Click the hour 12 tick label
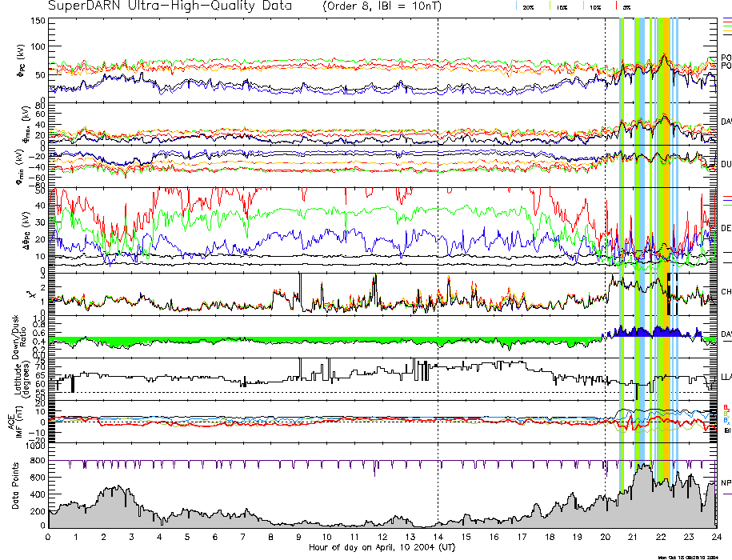The height and width of the screenshot is (560, 732). 382,537
